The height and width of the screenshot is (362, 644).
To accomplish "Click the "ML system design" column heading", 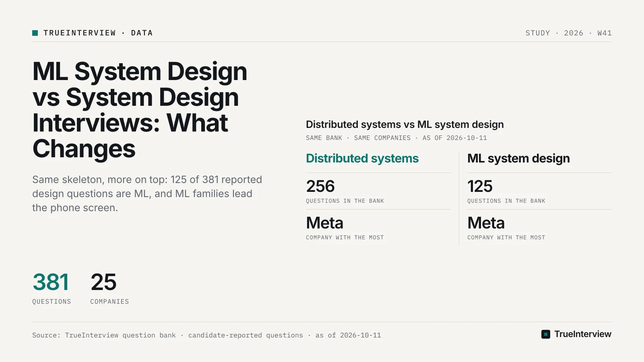I will pos(518,158).
